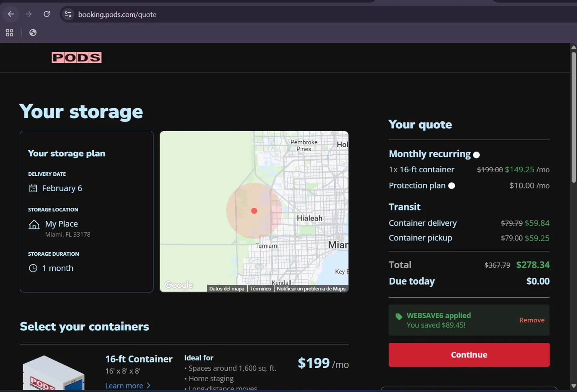The height and width of the screenshot is (392, 577).
Task: Click the $199 /mo container price
Action: point(323,363)
